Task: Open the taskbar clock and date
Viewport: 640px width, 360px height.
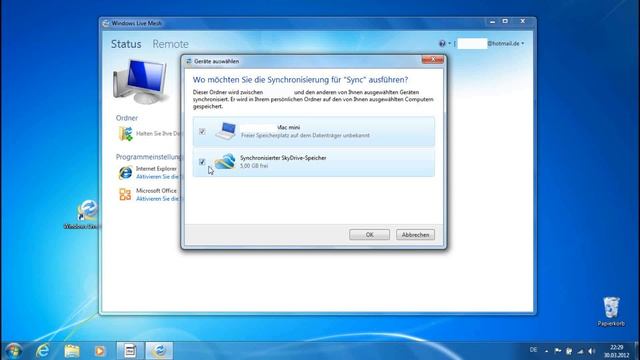Action: click(616, 351)
